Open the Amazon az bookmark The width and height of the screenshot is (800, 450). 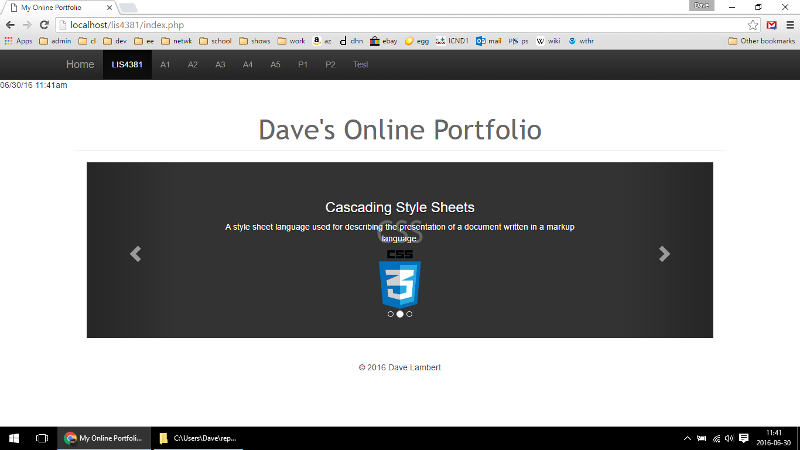point(322,41)
